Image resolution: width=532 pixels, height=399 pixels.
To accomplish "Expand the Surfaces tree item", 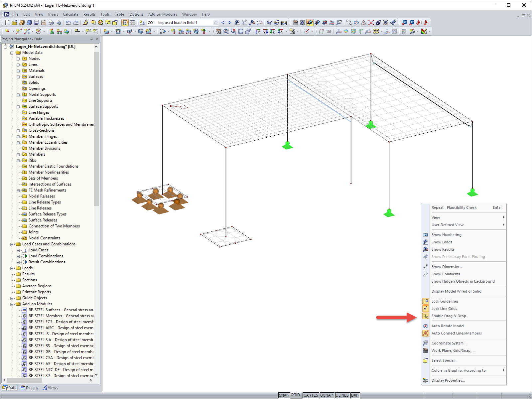I will click(18, 77).
